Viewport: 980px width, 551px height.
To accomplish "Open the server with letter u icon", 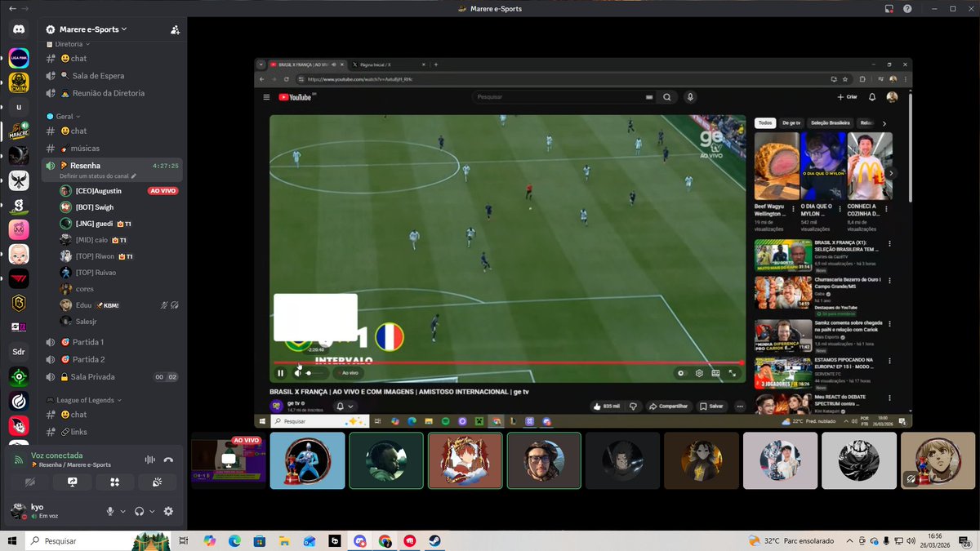I will tap(19, 108).
